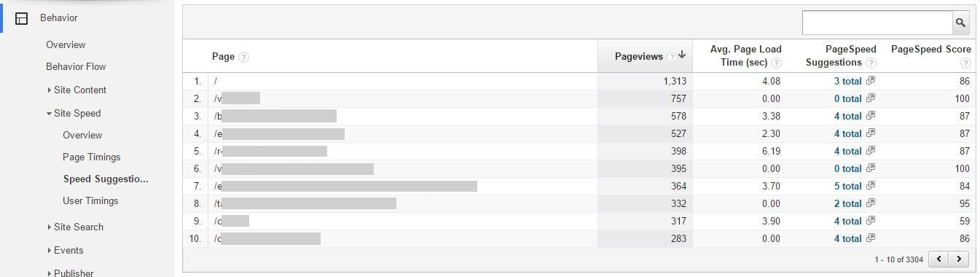The image size is (980, 277).
Task: Open Page Timings report
Action: [92, 157]
